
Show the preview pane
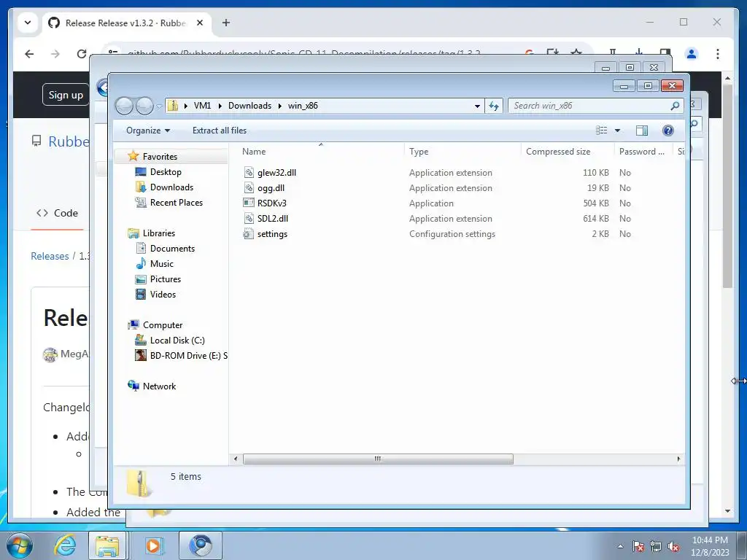pos(642,130)
